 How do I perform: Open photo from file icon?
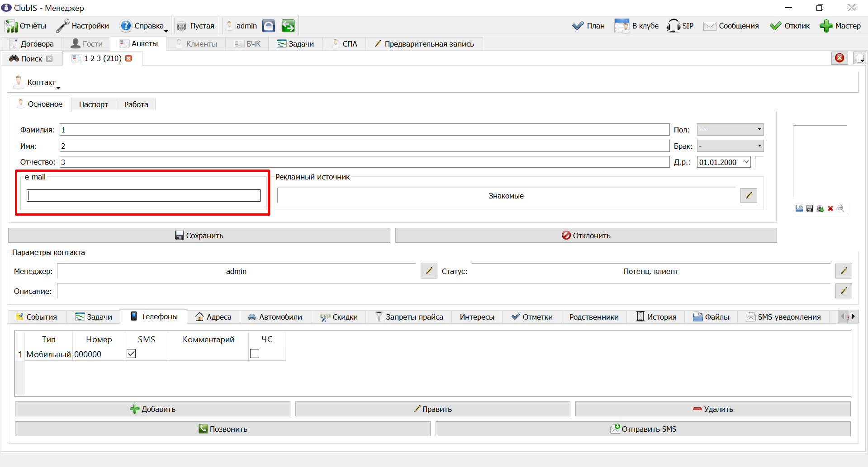tap(799, 208)
